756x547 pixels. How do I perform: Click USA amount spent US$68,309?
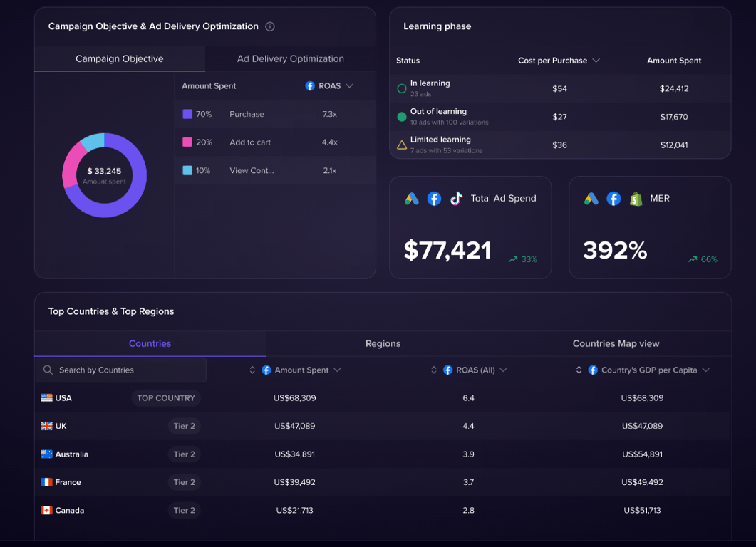[x=294, y=397]
